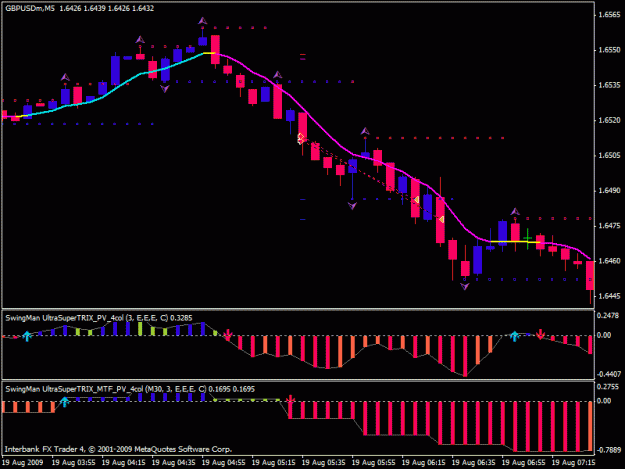The width and height of the screenshot is (625, 469).
Task: Click the 1.6460 price on the scale
Action: pyautogui.click(x=609, y=261)
